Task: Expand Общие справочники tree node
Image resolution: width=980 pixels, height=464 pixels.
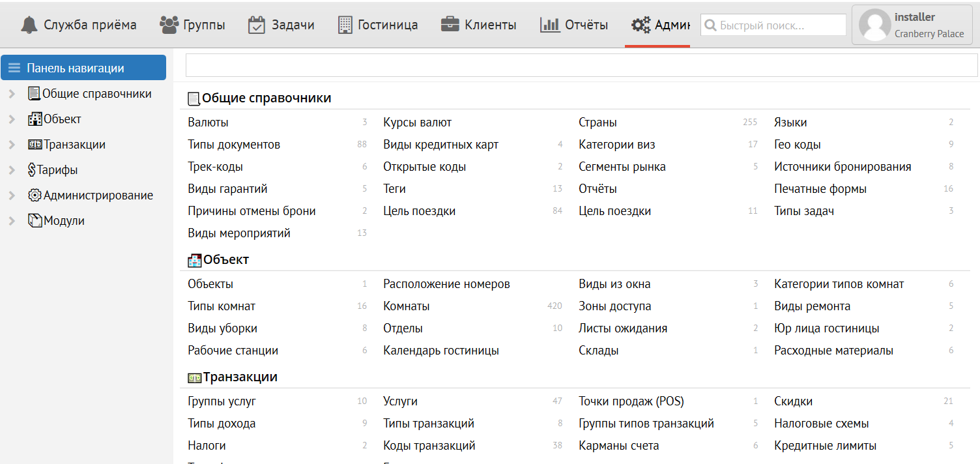Action: (x=12, y=94)
